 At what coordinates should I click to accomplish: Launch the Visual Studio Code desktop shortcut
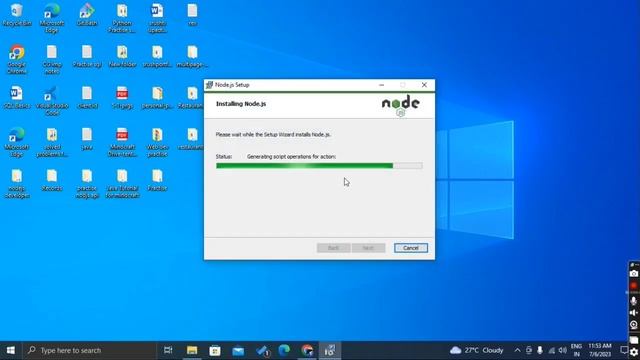tap(52, 100)
